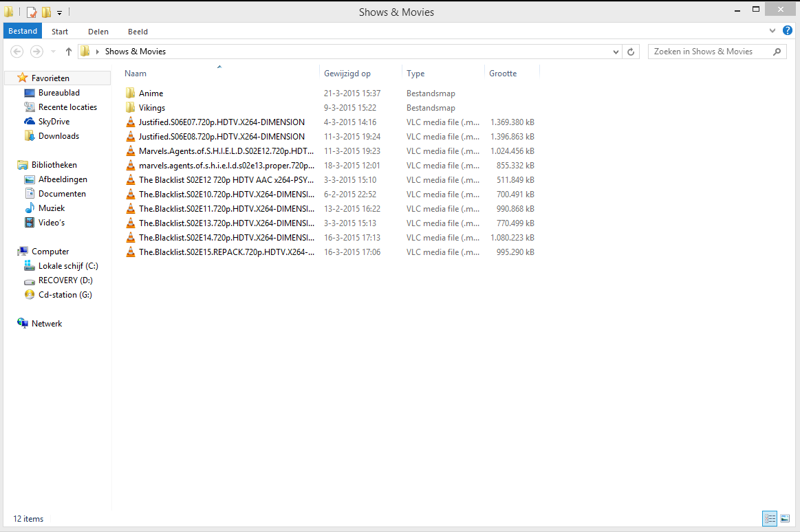The height and width of the screenshot is (532, 800).
Task: Open the Beeld ribbon tab
Action: [x=138, y=31]
